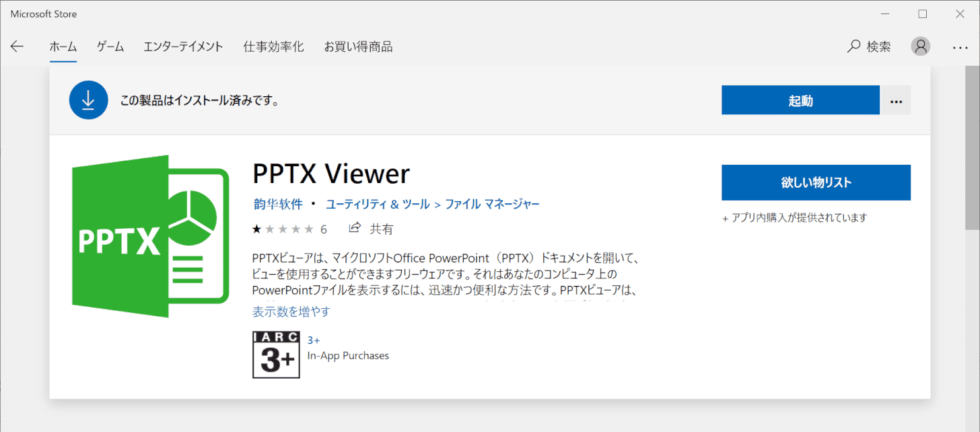The height and width of the screenshot is (432, 980).
Task: Expand the description with 表示数を増やす
Action: click(x=291, y=312)
